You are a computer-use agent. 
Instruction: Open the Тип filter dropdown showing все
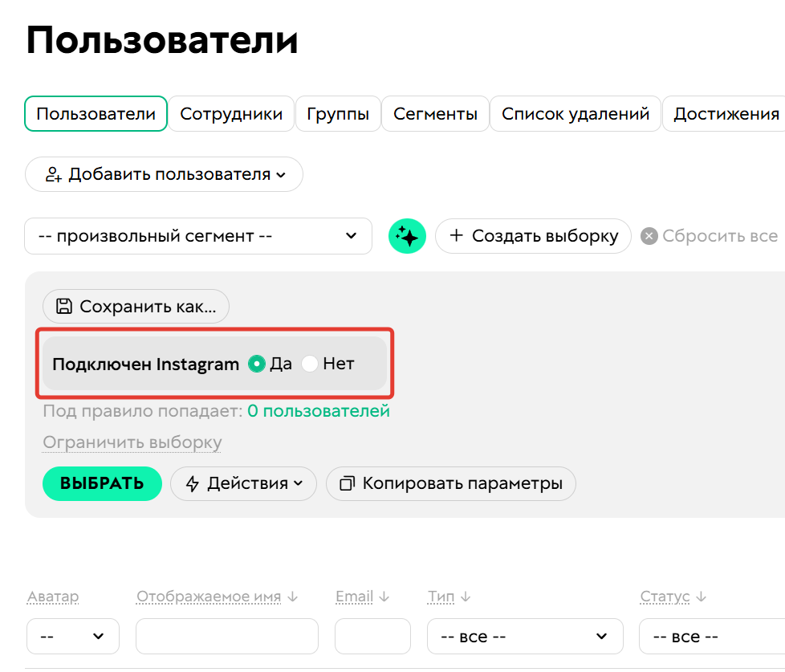[525, 637]
